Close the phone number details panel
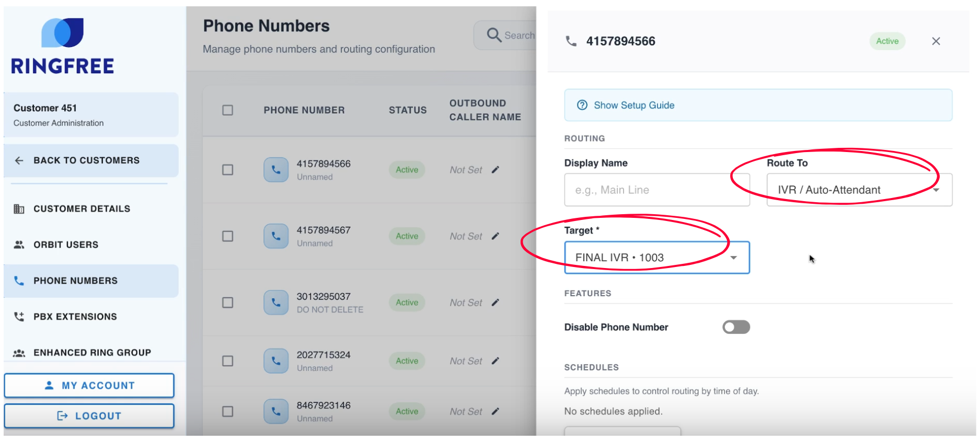The width and height of the screenshot is (980, 442). click(936, 41)
